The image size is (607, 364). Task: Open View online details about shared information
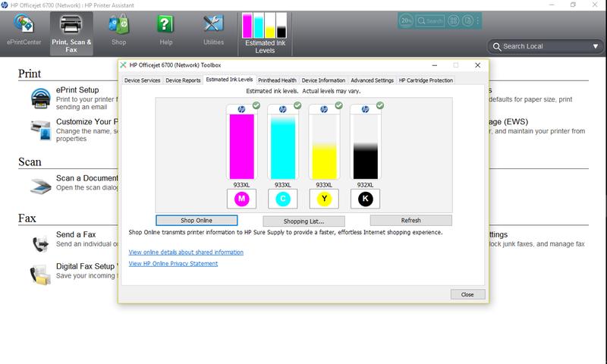pos(186,253)
